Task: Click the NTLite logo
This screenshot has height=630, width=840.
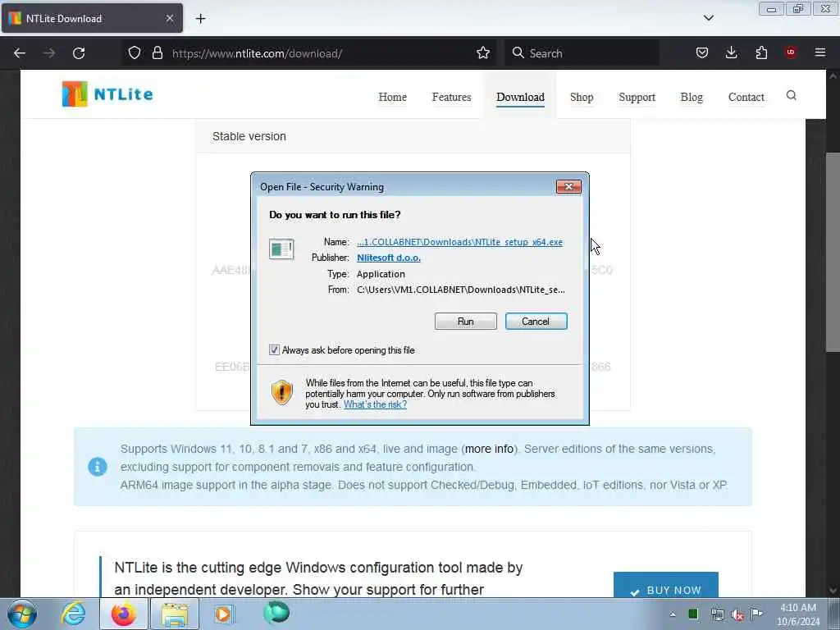Action: point(107,94)
